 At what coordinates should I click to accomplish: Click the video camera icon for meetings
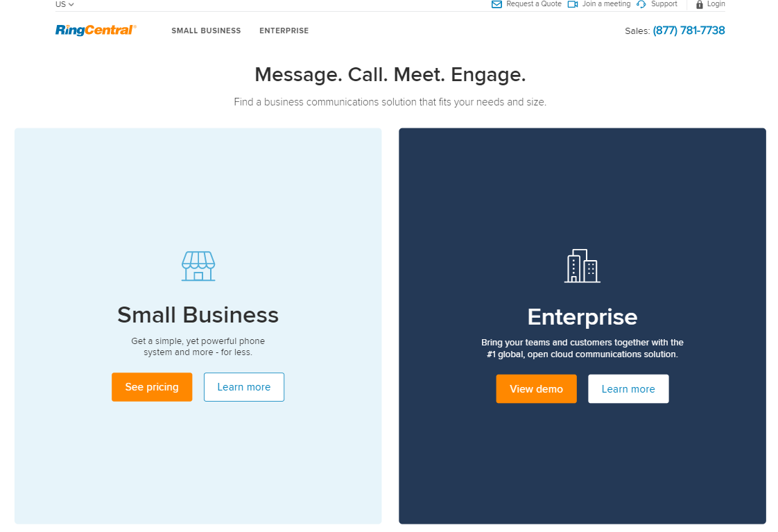click(573, 4)
